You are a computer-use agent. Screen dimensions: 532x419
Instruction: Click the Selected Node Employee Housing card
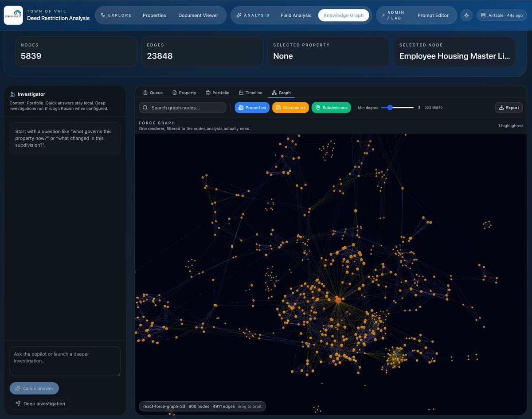click(x=455, y=52)
